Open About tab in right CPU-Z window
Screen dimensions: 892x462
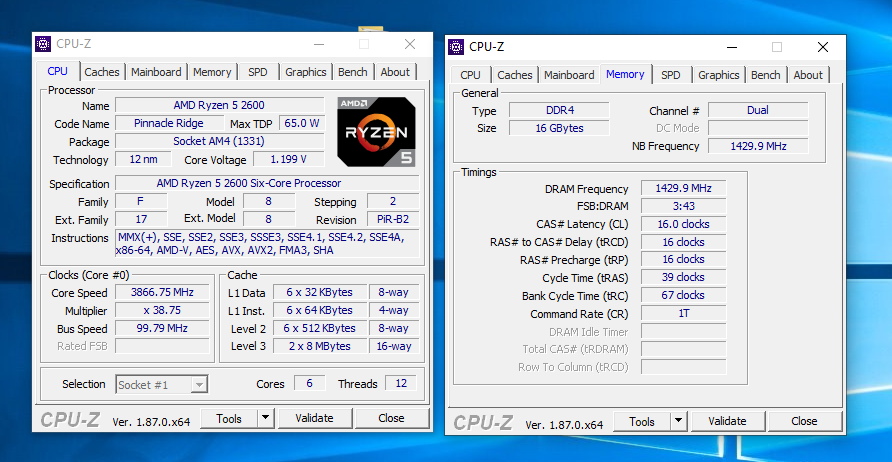point(808,75)
